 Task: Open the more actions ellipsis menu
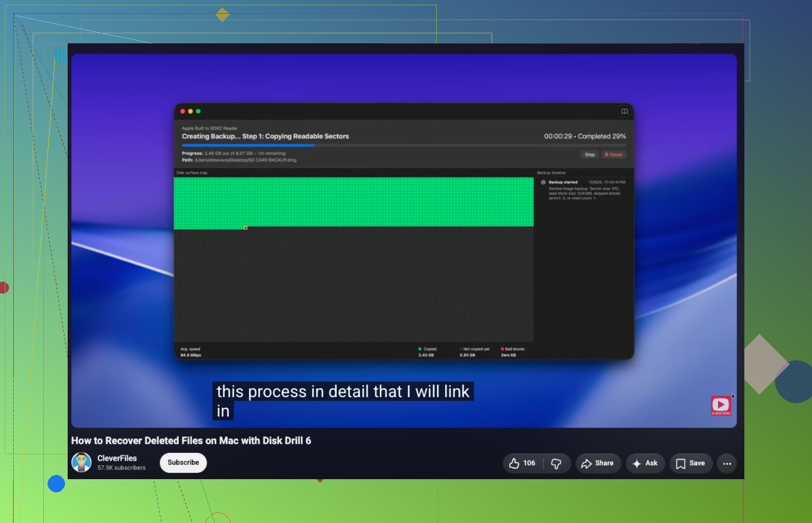tap(727, 463)
